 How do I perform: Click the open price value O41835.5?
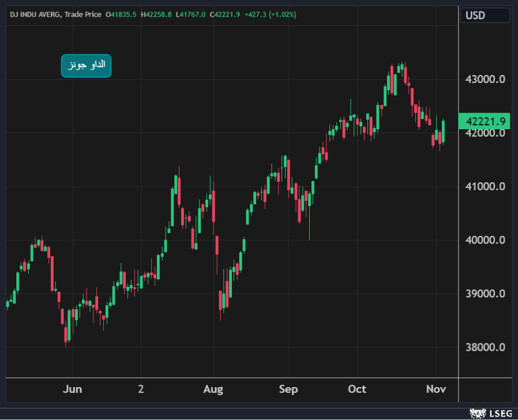[x=121, y=14]
